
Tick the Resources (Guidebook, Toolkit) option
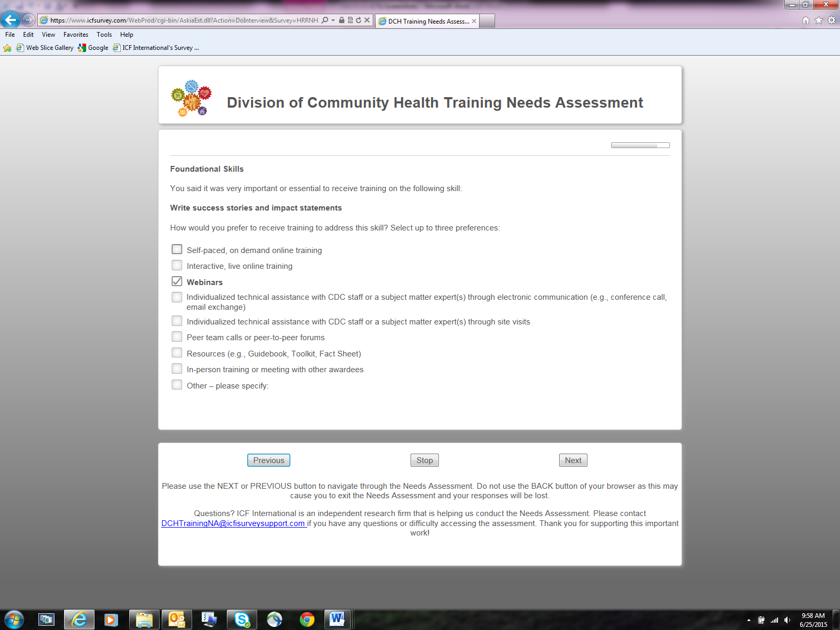[177, 353]
